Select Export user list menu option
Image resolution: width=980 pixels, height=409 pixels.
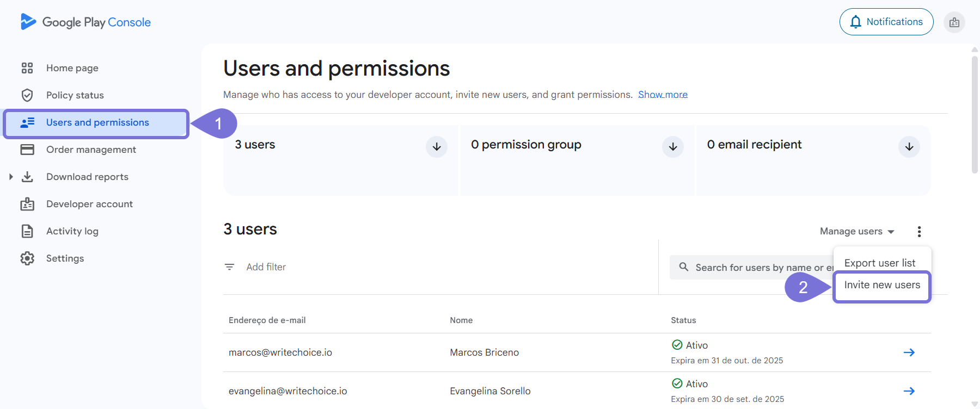coord(880,263)
